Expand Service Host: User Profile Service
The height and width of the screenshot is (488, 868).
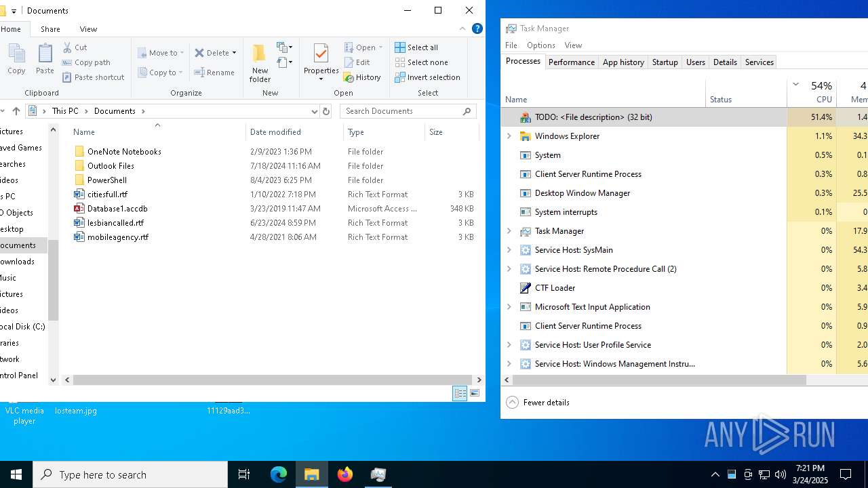(x=509, y=345)
